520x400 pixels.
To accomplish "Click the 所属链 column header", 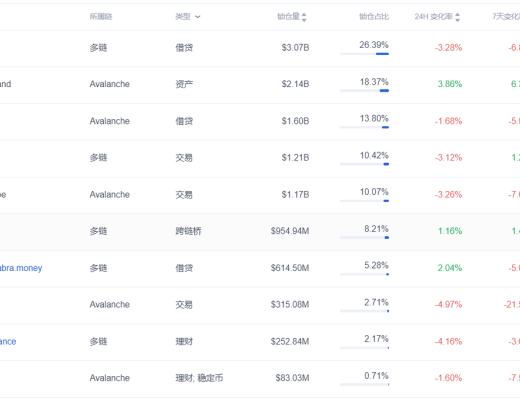I will click(101, 17).
